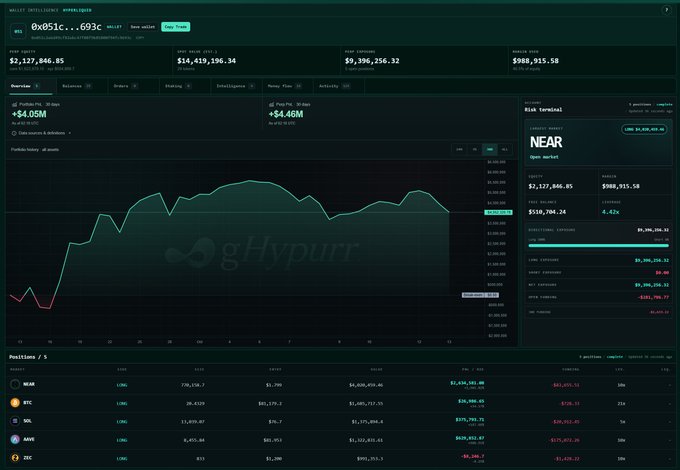Click the Market column header

tap(17, 369)
